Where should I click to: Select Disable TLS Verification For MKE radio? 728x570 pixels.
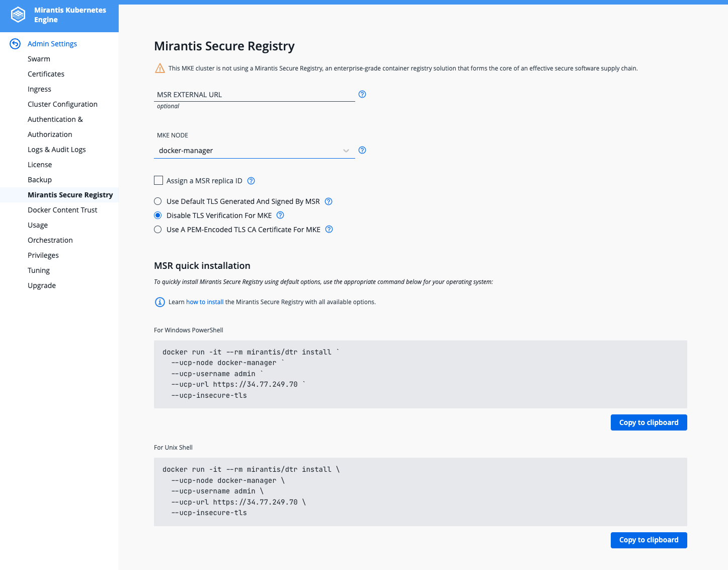pyautogui.click(x=158, y=216)
